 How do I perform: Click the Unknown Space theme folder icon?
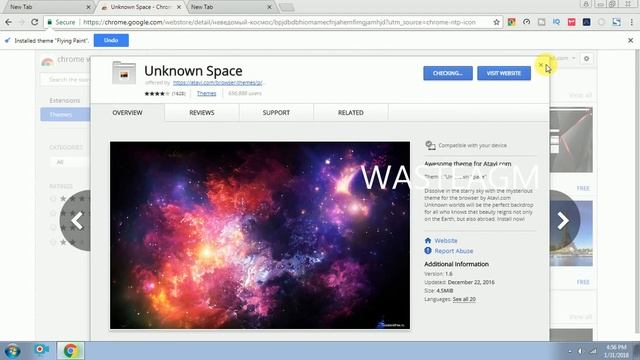click(124, 73)
